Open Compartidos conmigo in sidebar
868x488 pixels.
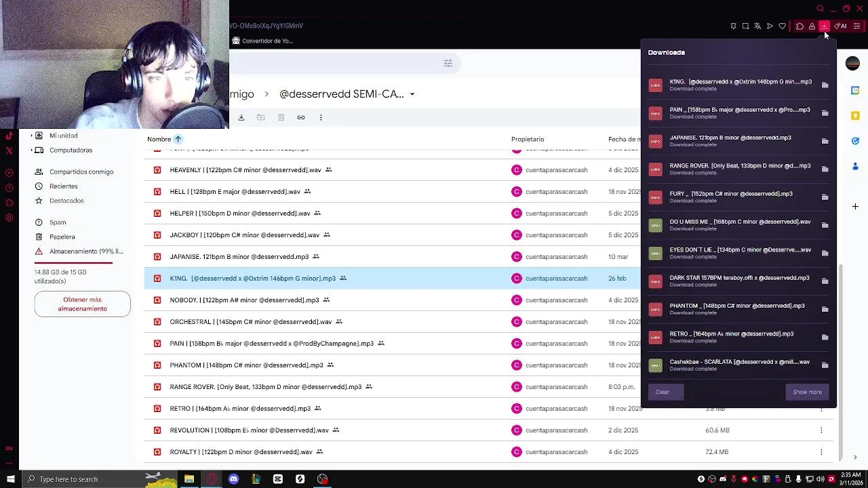coord(81,171)
